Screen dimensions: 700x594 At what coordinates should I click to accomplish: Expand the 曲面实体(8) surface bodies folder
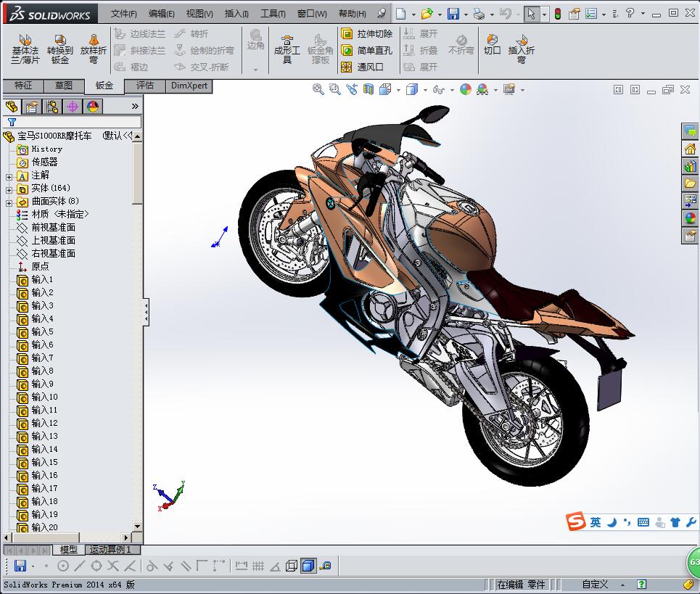pos(9,202)
